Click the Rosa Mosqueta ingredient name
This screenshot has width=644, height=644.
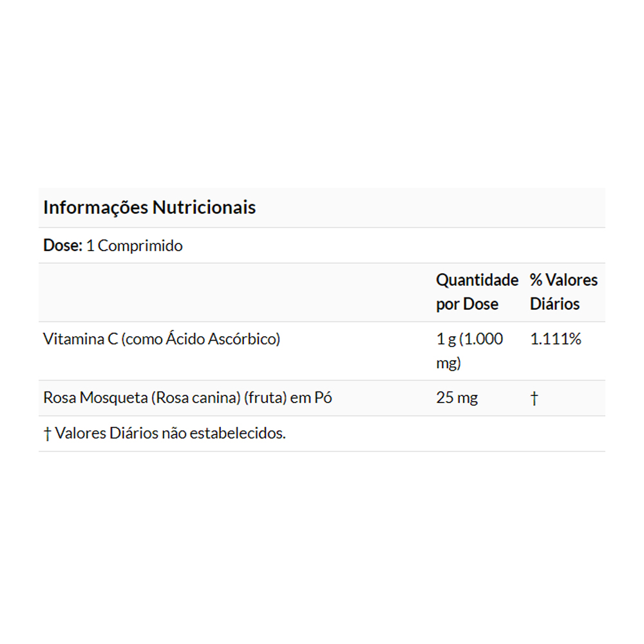pos(95,398)
